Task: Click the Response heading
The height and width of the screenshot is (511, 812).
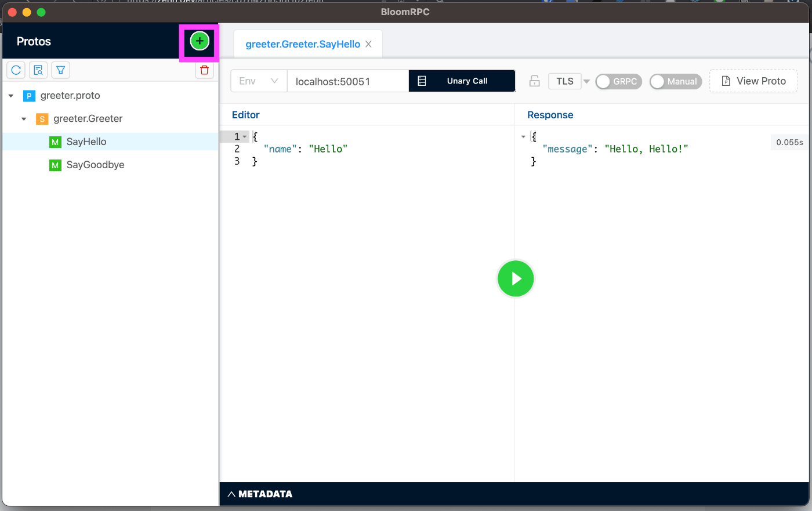Action: pyautogui.click(x=550, y=115)
